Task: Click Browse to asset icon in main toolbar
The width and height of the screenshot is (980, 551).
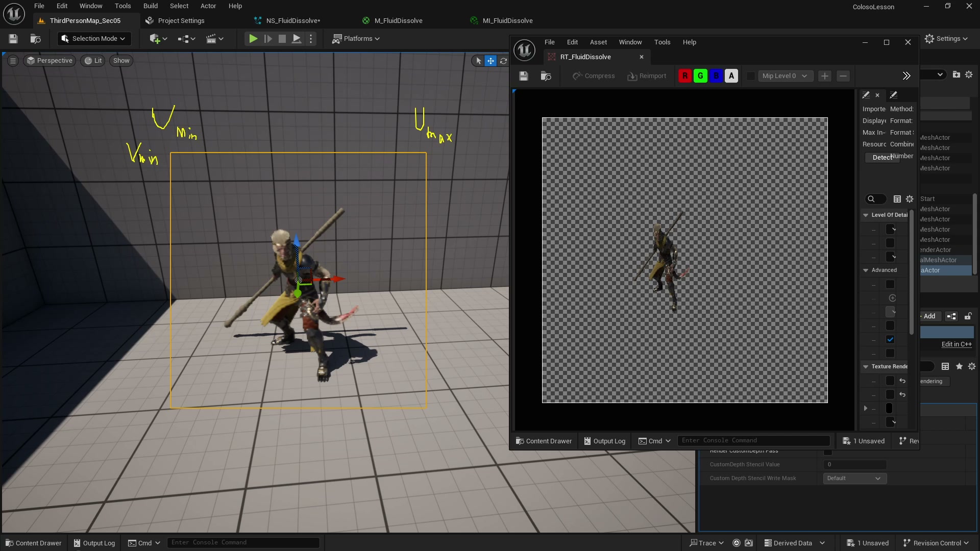Action: (x=35, y=39)
